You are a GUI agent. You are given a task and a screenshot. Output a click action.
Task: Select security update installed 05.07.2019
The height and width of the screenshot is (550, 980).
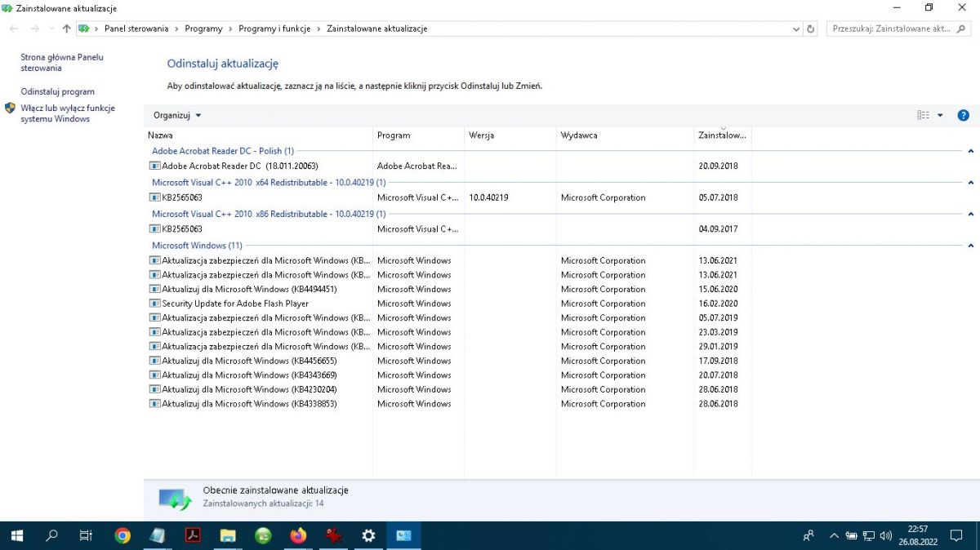(448, 317)
